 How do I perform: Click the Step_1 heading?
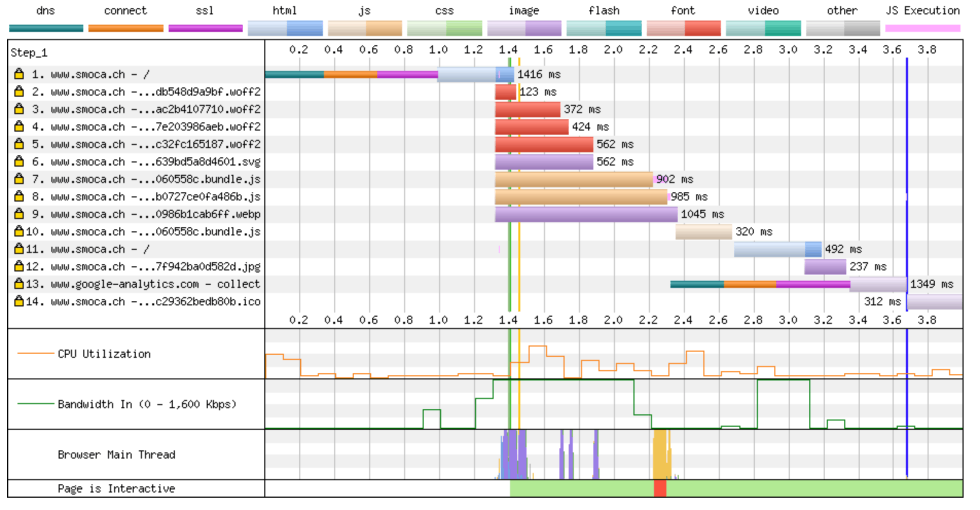(x=29, y=52)
